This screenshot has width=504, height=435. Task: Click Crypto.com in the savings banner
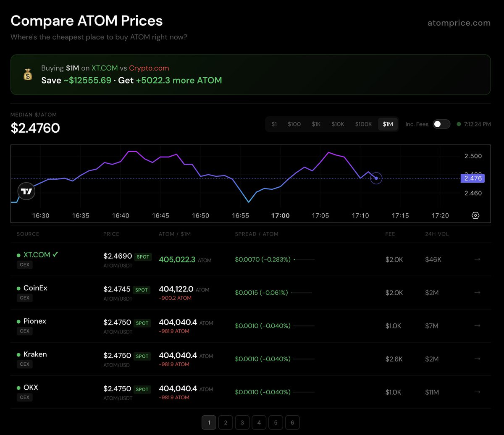149,68
